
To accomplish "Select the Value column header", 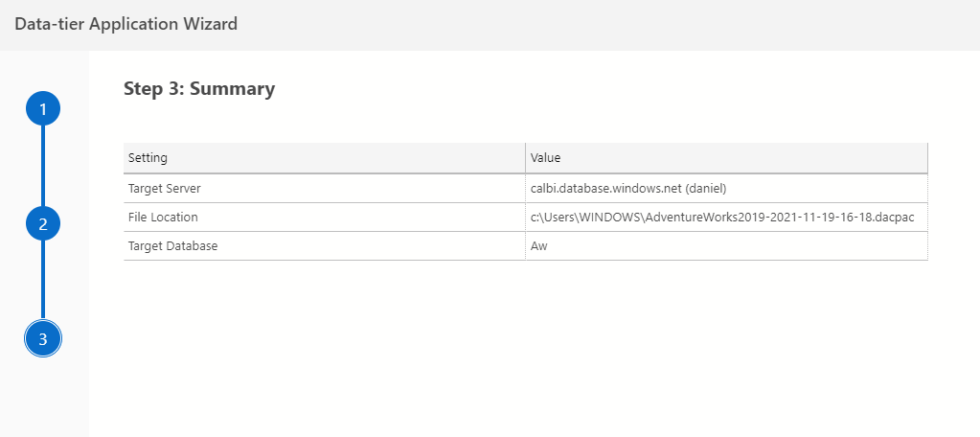I will tap(546, 158).
